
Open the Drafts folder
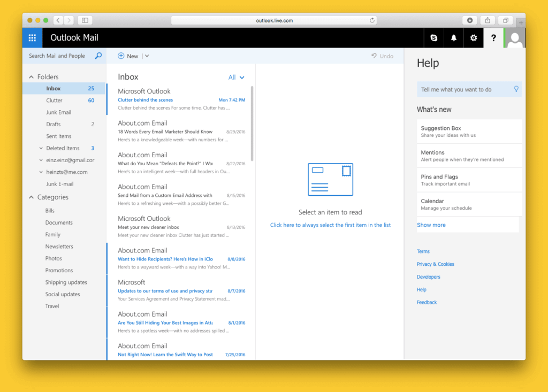click(64, 124)
